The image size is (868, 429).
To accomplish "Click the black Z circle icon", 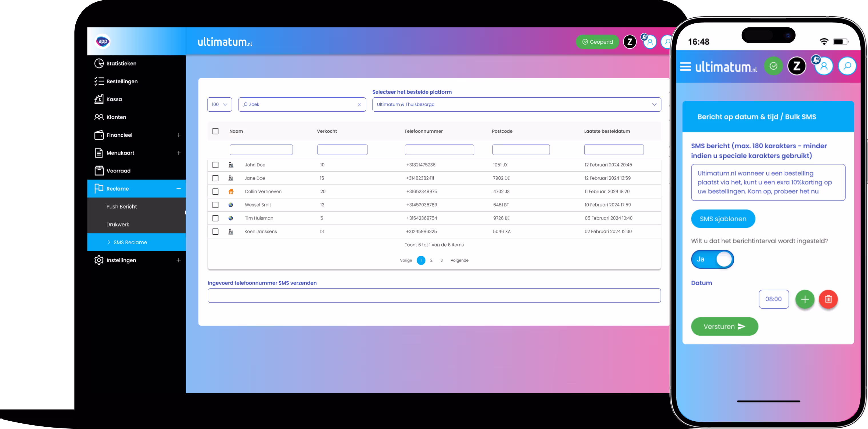I will coord(629,42).
